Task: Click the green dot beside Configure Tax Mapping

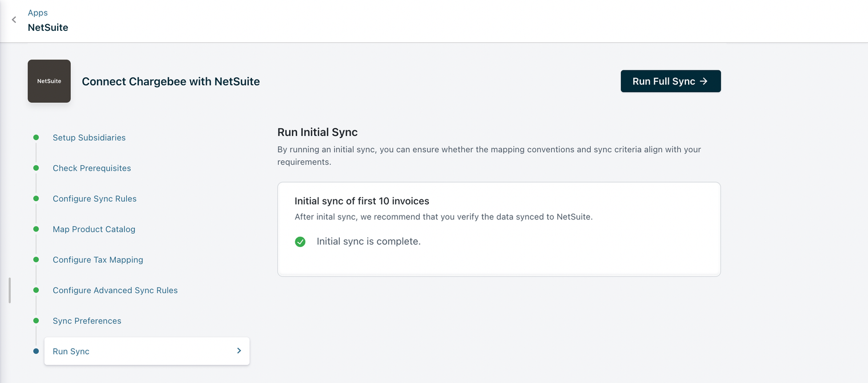Action: coord(36,260)
